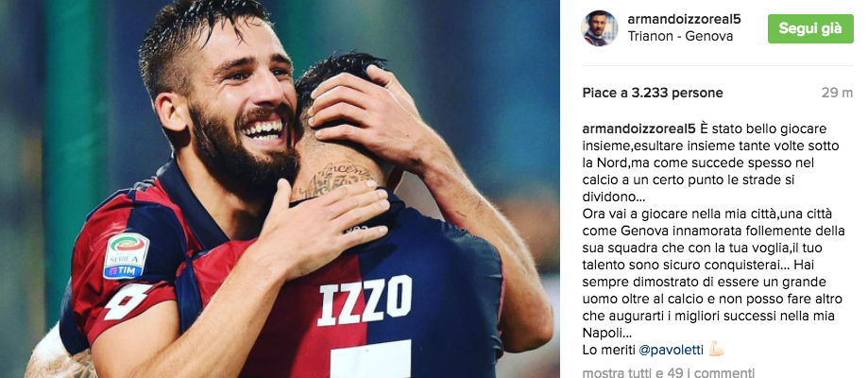Open the Trianon - Genova location
The height and width of the screenshot is (378, 868).
click(680, 37)
